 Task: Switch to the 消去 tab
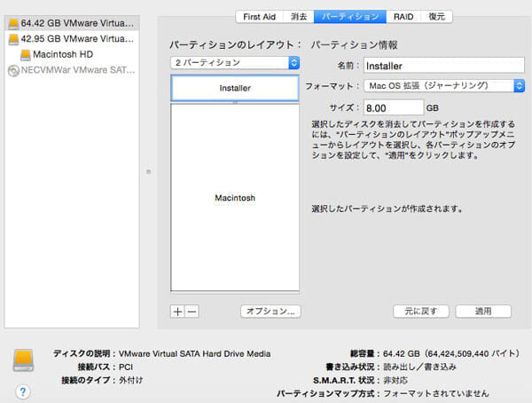point(300,17)
